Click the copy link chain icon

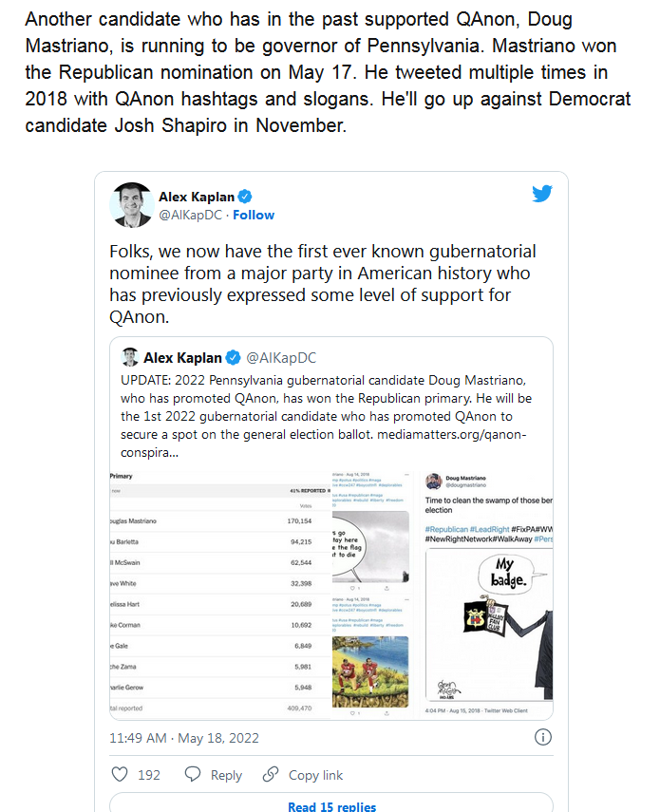271,774
